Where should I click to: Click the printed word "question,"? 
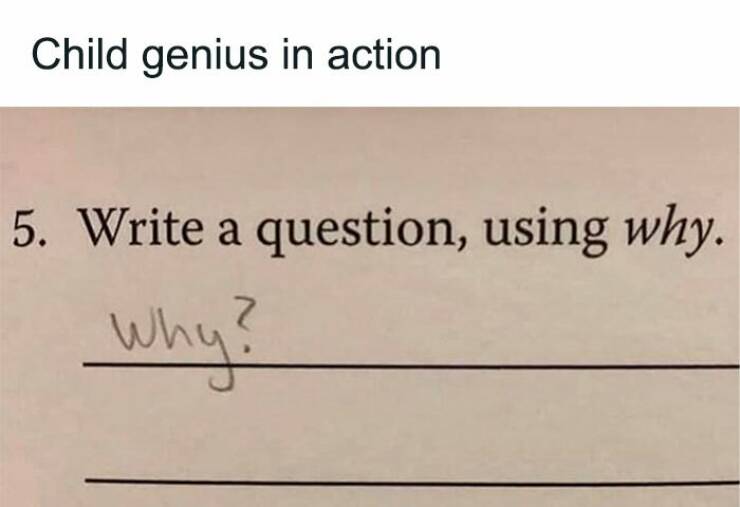click(x=364, y=232)
